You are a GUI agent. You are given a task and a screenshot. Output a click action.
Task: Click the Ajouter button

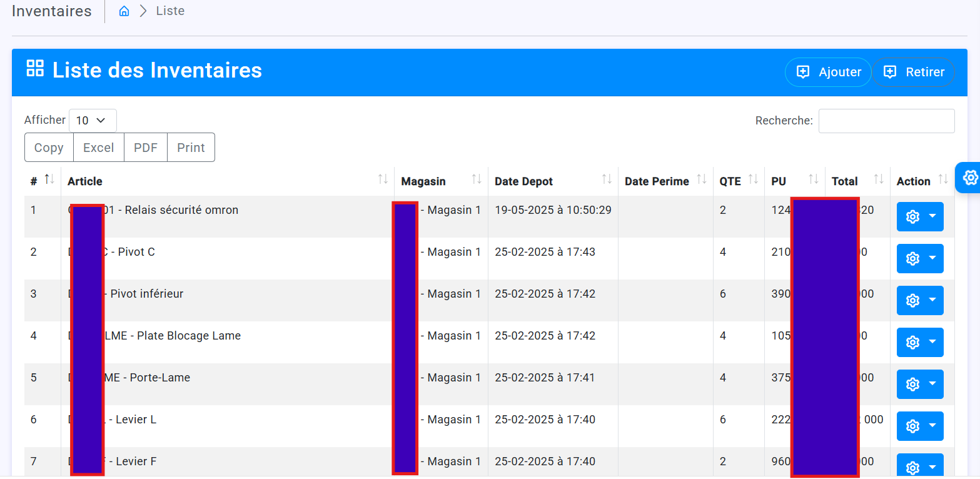[827, 72]
